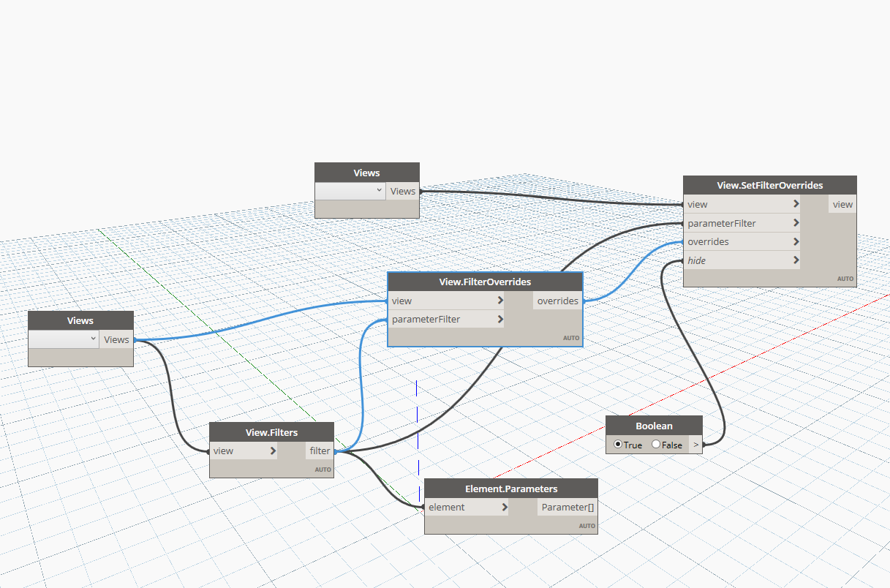This screenshot has height=588, width=890.
Task: Click the view output port on View.SetFilterOverrides
Action: (x=842, y=205)
